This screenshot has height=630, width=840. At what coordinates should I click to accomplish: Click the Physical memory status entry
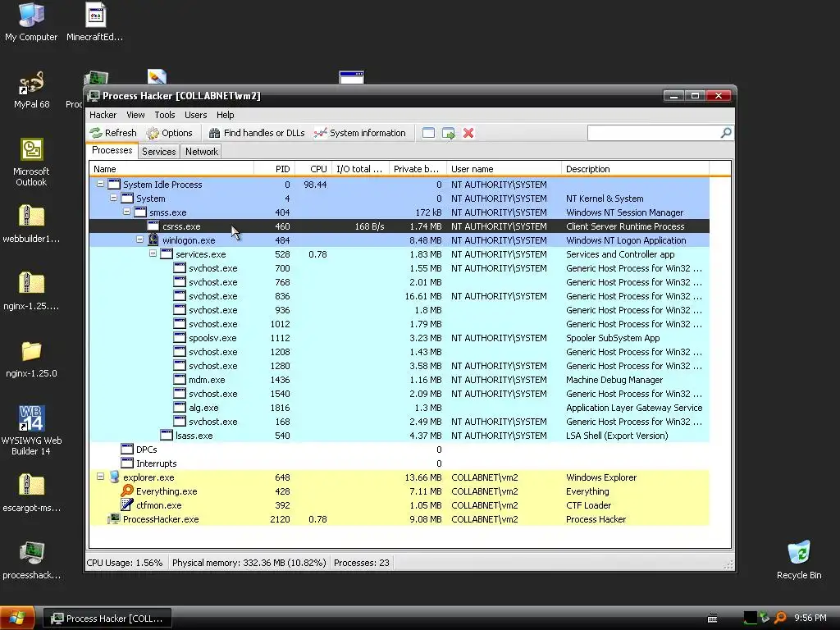[x=249, y=563]
